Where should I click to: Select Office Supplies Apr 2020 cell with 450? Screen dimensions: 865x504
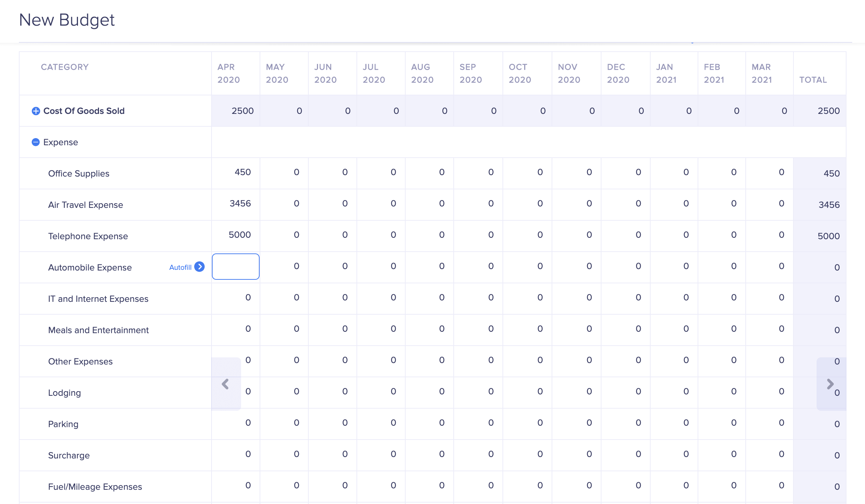coord(236,173)
